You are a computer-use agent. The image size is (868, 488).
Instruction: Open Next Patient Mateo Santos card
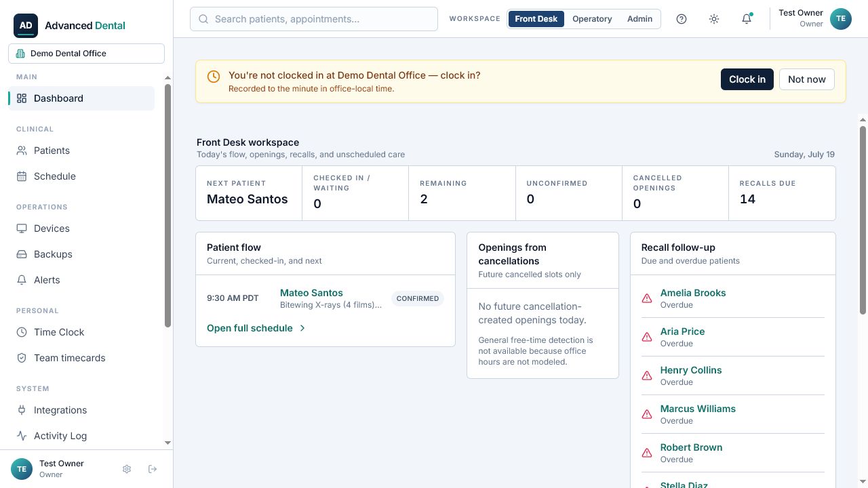point(249,193)
